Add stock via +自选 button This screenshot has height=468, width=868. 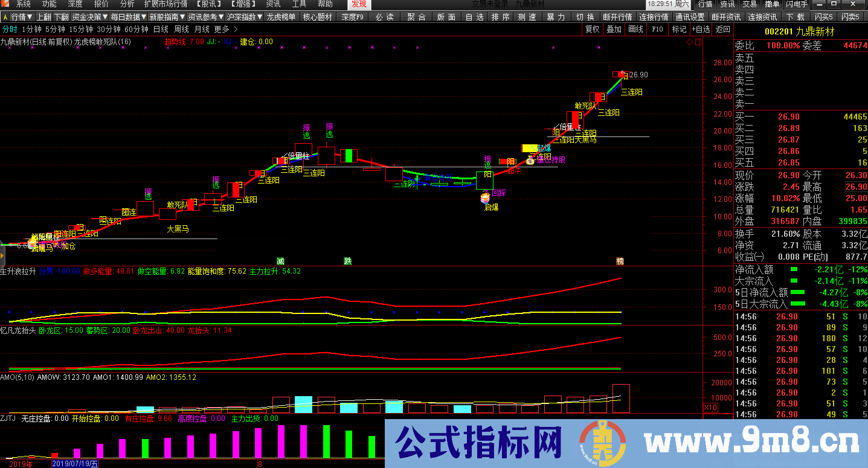(701, 29)
